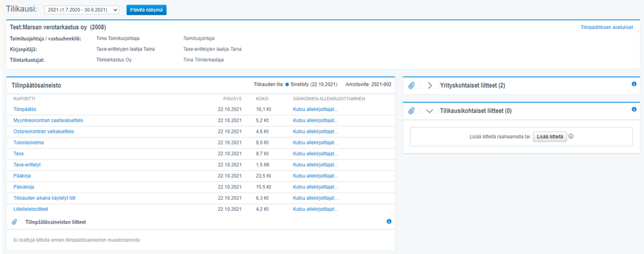Image resolution: width=644 pixels, height=254 pixels.
Task: Click Kutsu allekirjoittajat for Tuloslaskelma
Action: tap(316, 142)
